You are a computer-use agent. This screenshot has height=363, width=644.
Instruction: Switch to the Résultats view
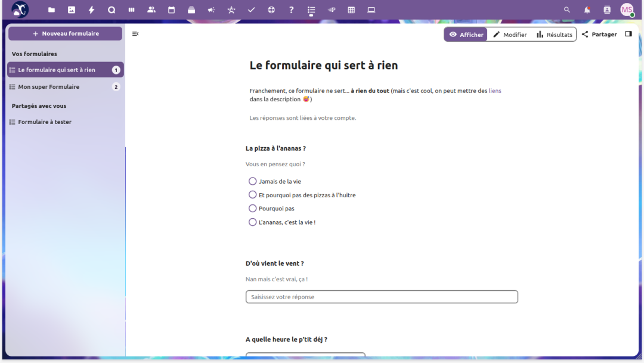coord(554,35)
